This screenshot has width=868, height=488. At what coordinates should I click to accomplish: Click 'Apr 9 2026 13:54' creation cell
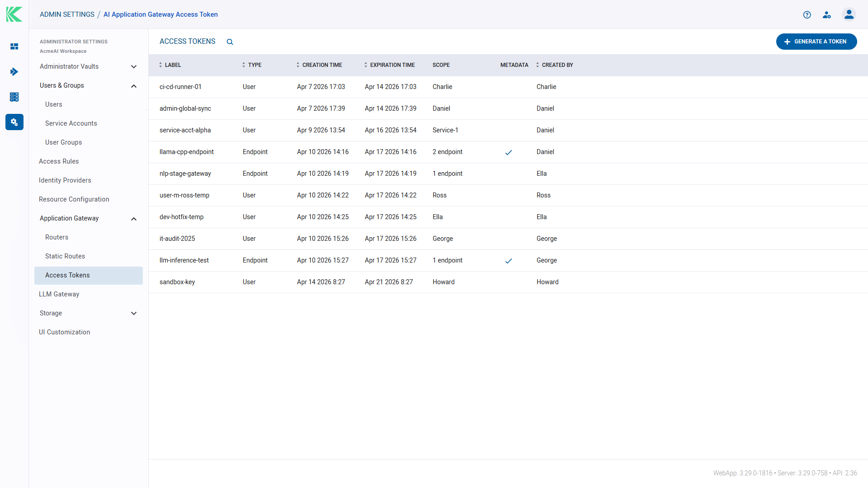(x=321, y=130)
